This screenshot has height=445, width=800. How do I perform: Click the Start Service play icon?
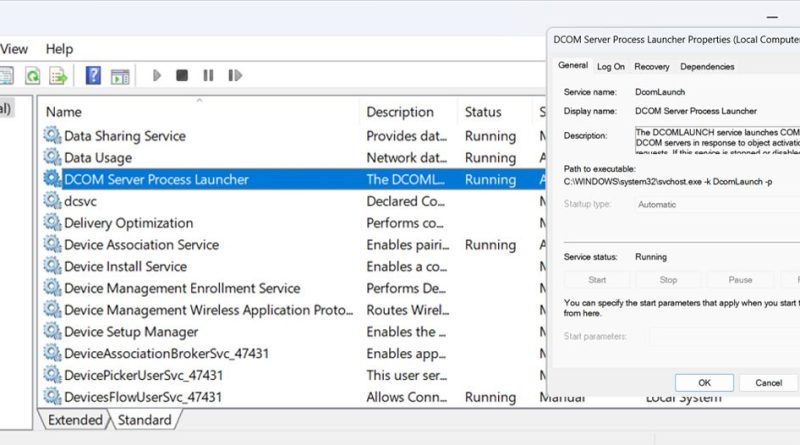pos(157,76)
